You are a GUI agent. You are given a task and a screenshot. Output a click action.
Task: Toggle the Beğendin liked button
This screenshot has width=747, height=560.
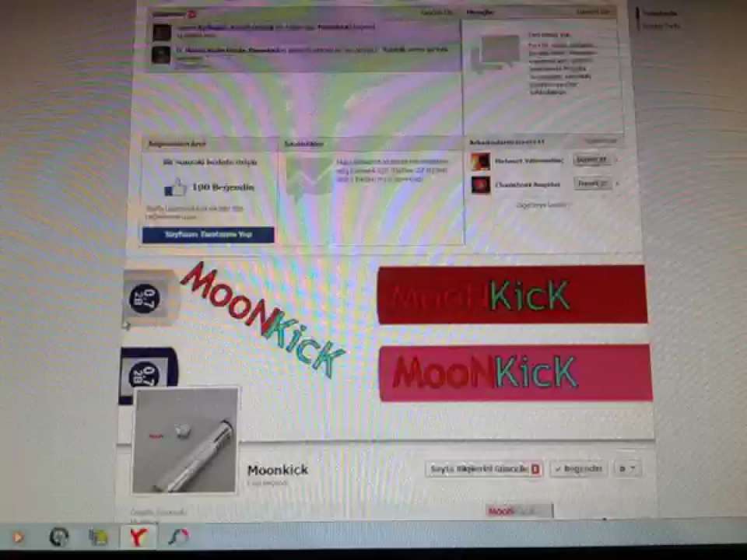coord(578,469)
